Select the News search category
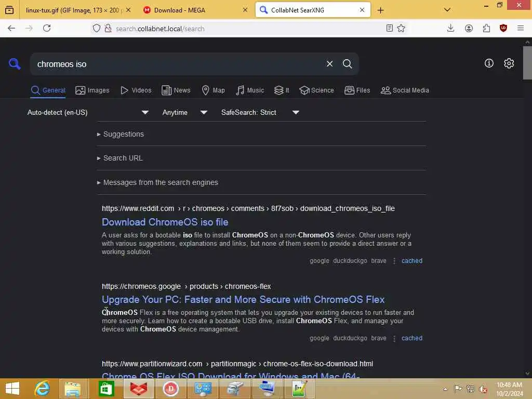 (x=176, y=90)
